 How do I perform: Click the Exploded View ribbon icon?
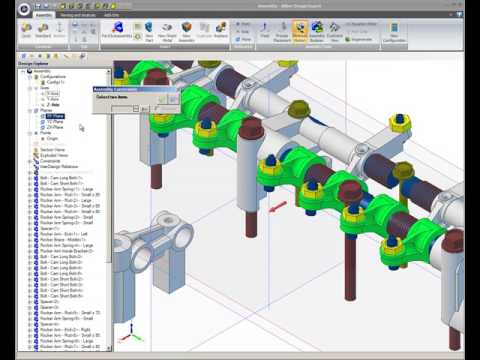[x=334, y=32]
